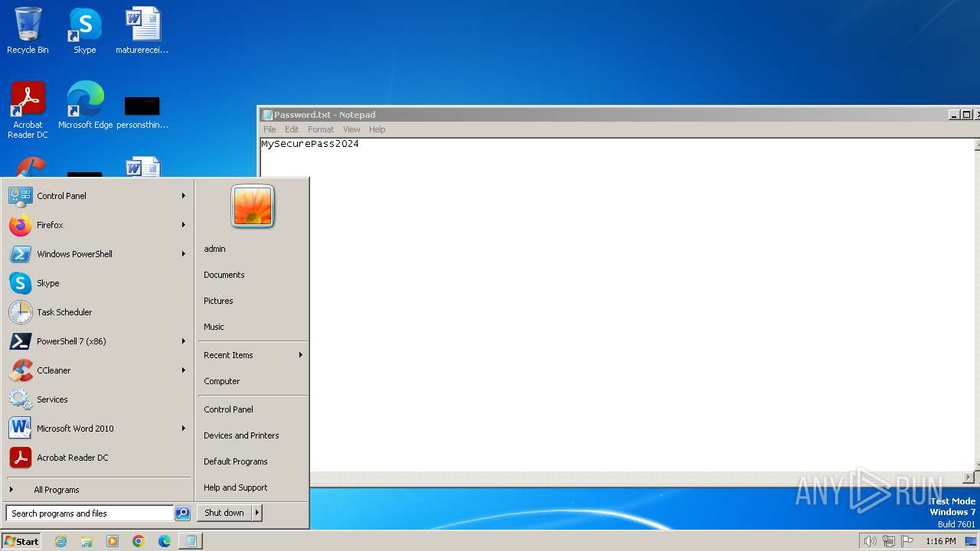Open Acrobat Reader DC desktop shortcut
This screenshot has height=551, width=980.
28,110
